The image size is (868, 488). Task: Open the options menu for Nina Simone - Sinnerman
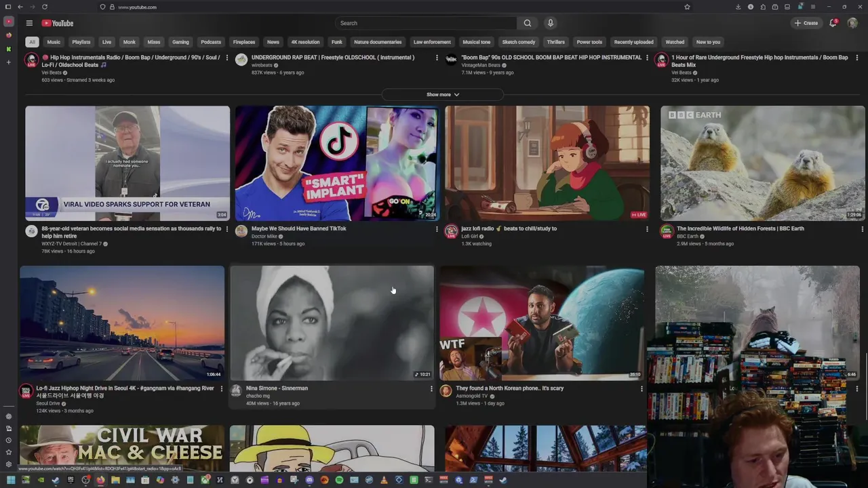(431, 389)
